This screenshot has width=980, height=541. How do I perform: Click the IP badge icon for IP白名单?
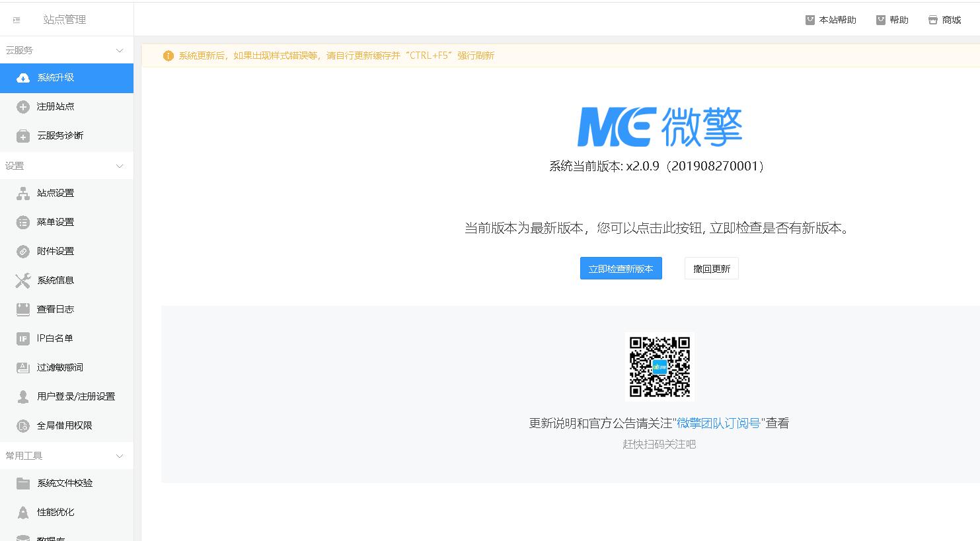[23, 339]
